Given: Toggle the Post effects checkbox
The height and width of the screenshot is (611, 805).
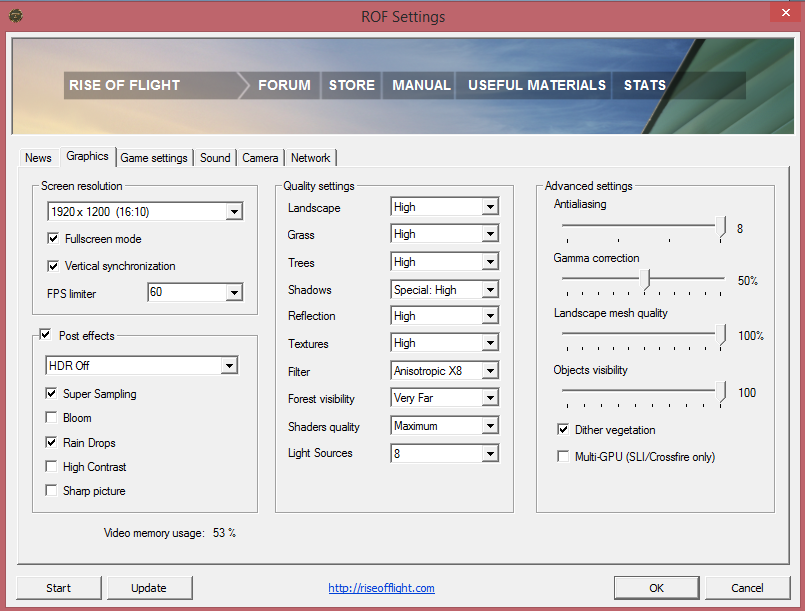Looking at the screenshot, I should [x=45, y=335].
